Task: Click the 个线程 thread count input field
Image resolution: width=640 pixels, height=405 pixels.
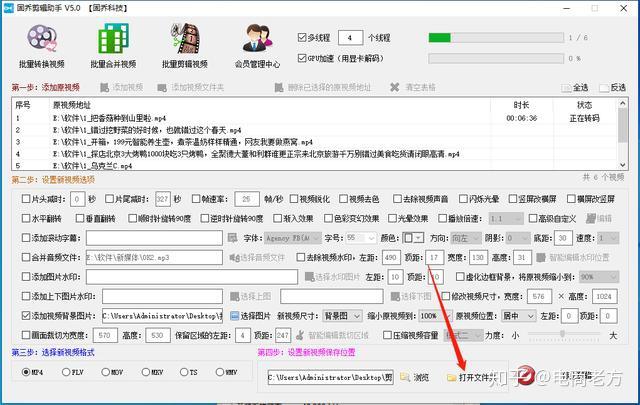Action: pyautogui.click(x=351, y=38)
